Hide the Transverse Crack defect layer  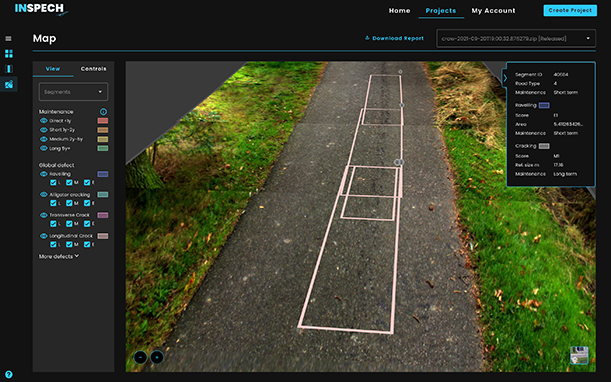[44, 215]
